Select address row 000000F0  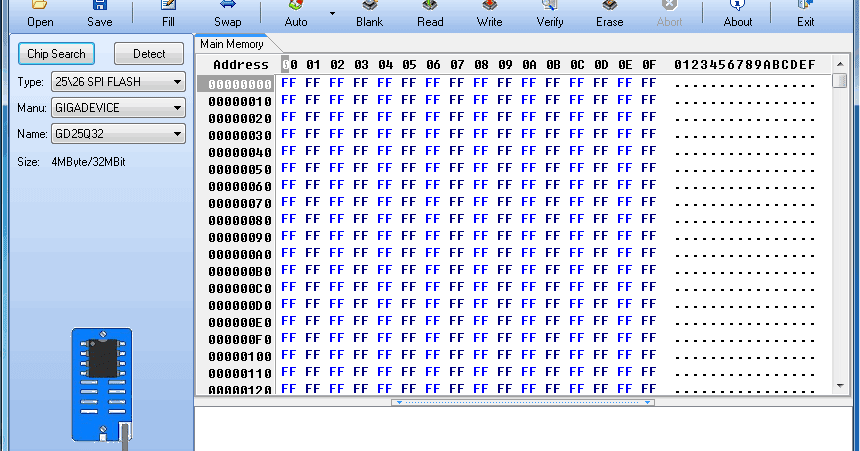tap(240, 340)
